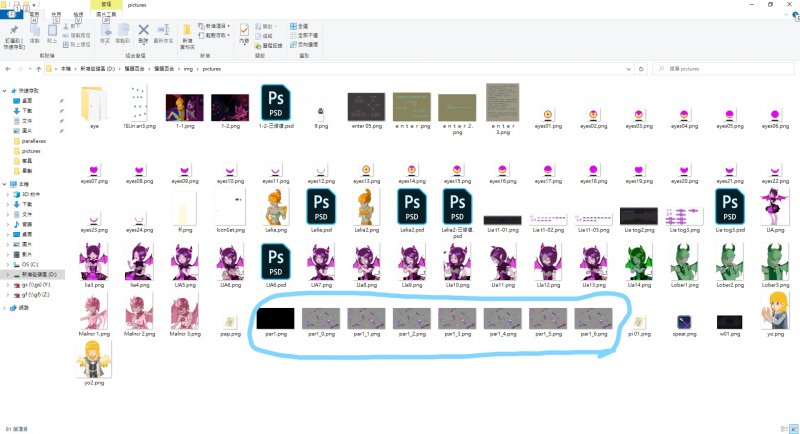Expand OS (C:) drive node
The image size is (800, 434).
(x=8, y=264)
